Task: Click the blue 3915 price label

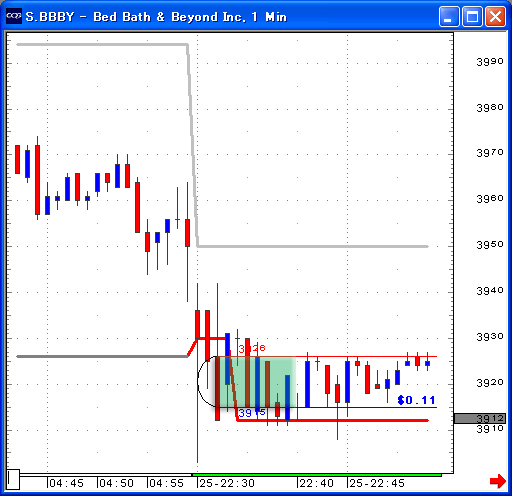Action: pos(252,413)
